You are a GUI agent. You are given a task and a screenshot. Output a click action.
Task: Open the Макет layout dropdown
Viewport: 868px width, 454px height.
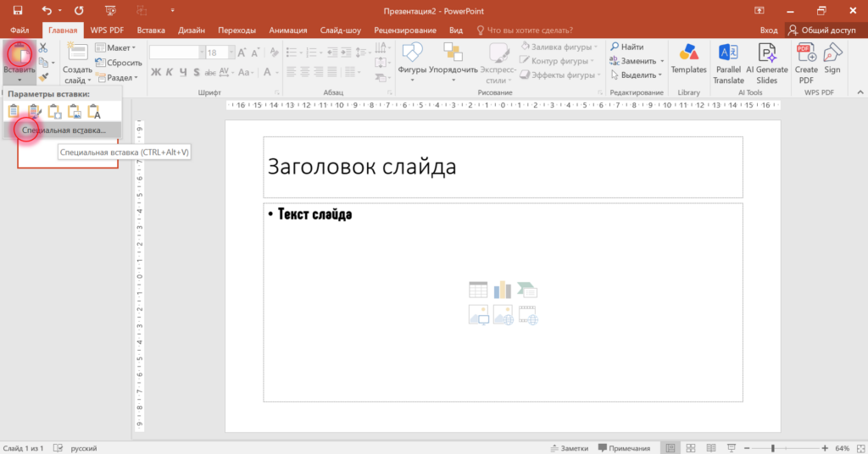[x=115, y=48]
